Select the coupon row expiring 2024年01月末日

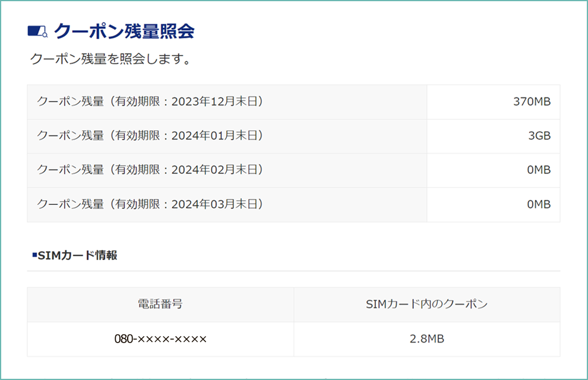pyautogui.click(x=293, y=137)
